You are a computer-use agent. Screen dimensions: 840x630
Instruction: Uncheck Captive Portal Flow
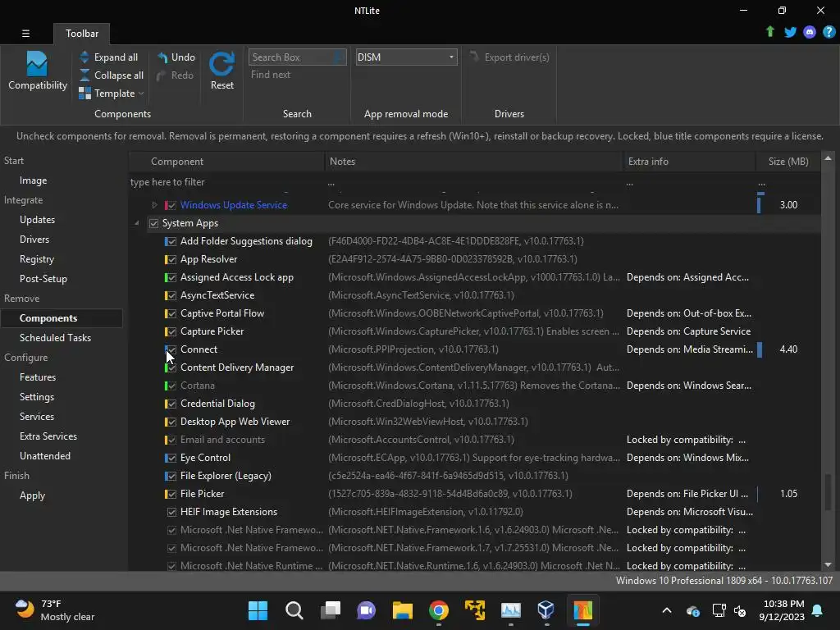point(171,314)
